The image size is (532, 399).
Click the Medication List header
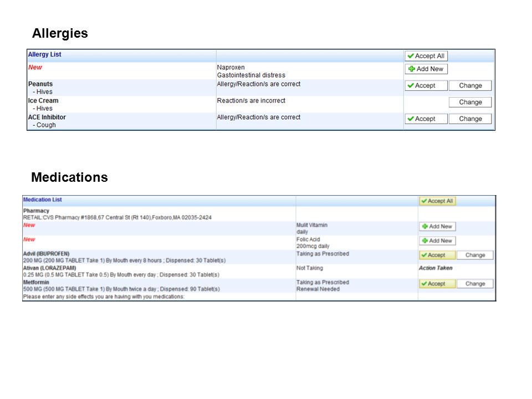coord(43,199)
